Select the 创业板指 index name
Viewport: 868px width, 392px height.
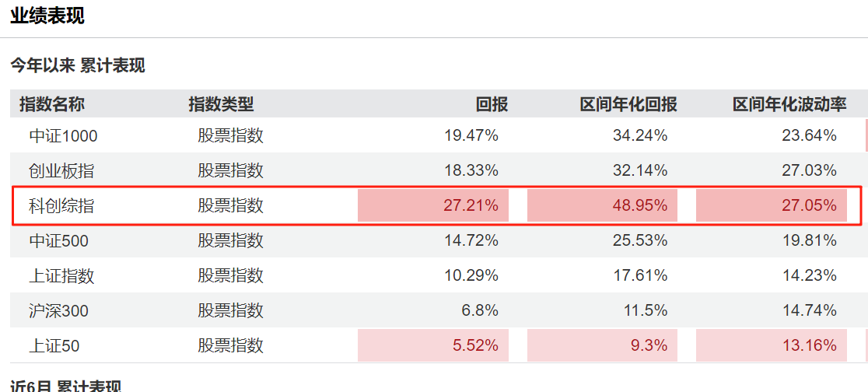click(x=61, y=171)
